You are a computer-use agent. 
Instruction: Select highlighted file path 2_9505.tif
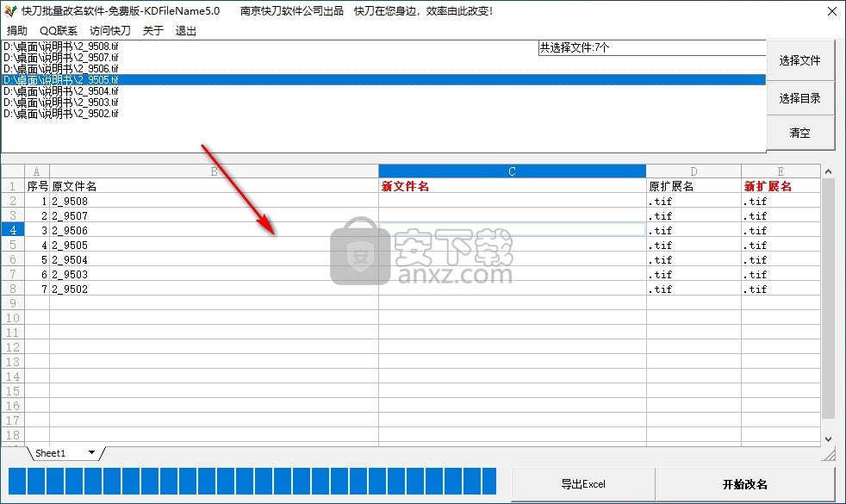(383, 80)
